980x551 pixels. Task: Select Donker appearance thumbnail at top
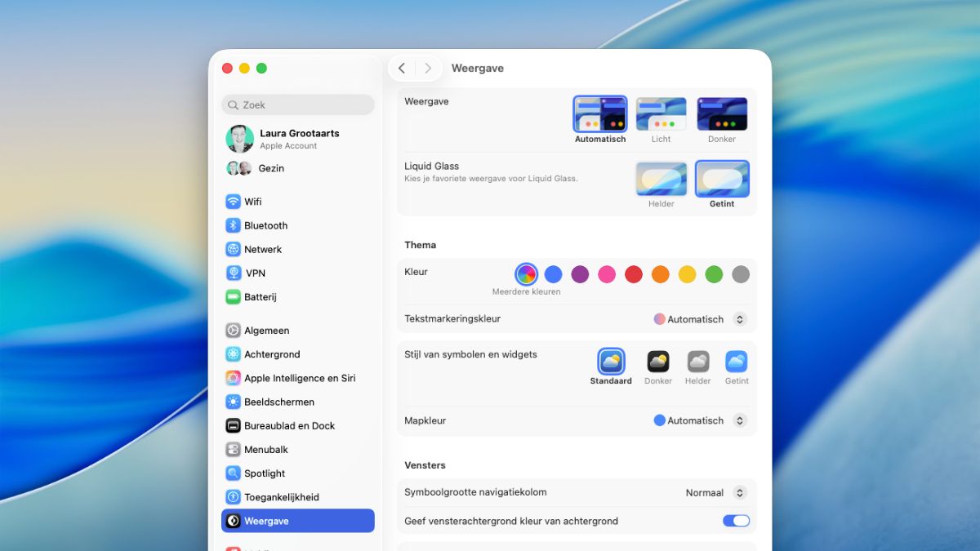point(722,114)
